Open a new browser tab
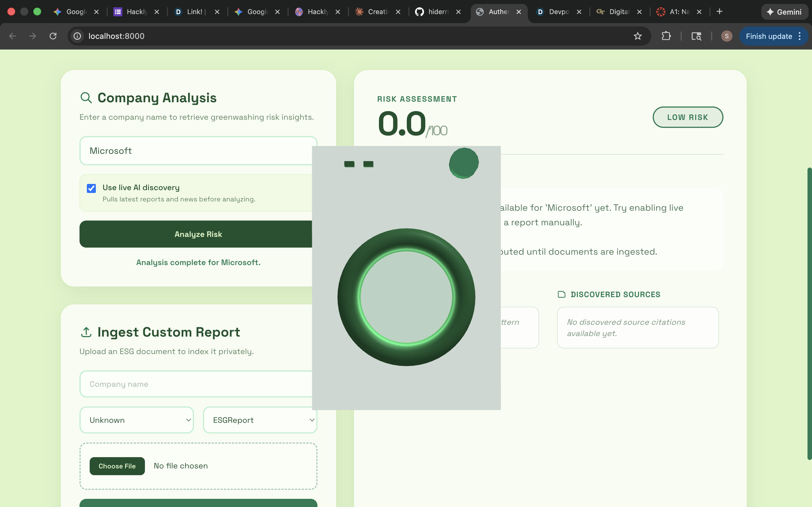Screen dimensions: 812x507 tap(720, 12)
